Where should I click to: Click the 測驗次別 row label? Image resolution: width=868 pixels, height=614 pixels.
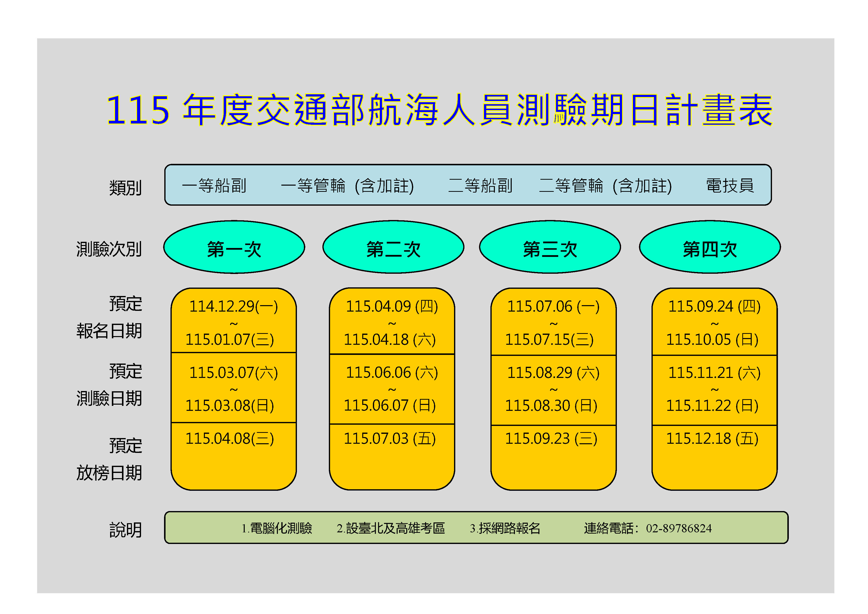[x=109, y=249]
